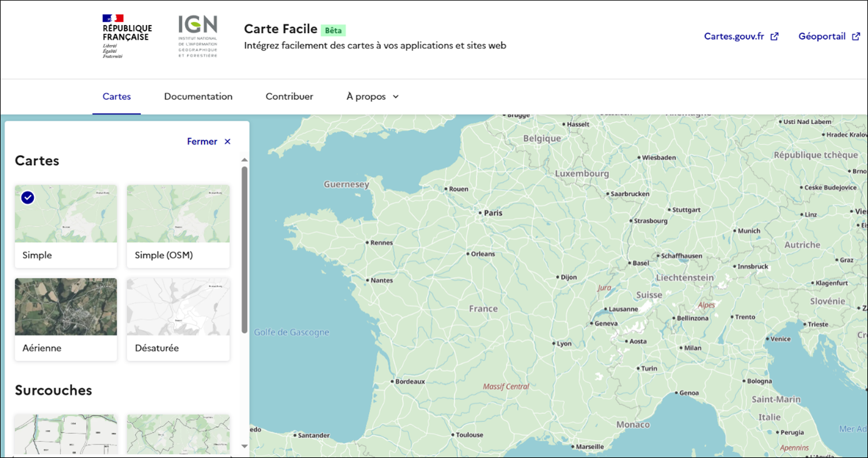Click the Monaco label on the map

point(633,425)
